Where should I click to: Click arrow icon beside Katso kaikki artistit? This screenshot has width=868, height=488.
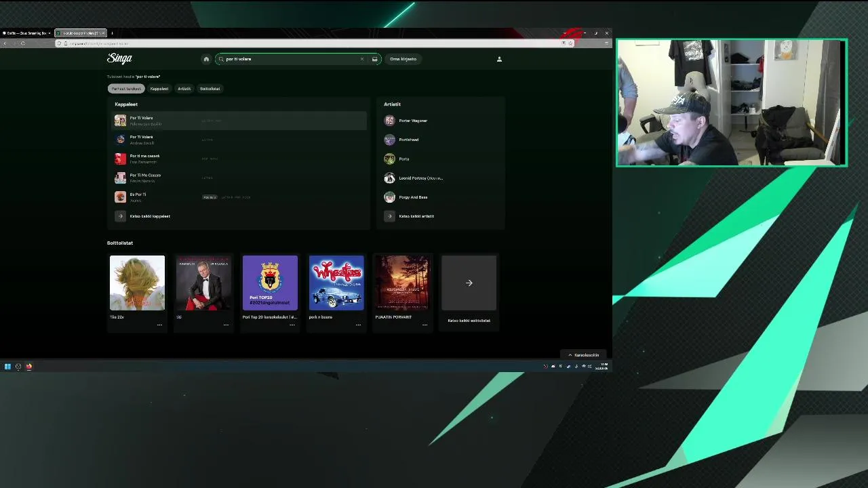click(389, 216)
